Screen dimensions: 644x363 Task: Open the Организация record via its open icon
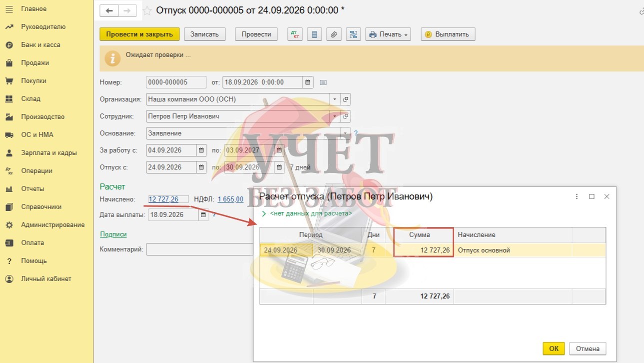click(x=345, y=99)
